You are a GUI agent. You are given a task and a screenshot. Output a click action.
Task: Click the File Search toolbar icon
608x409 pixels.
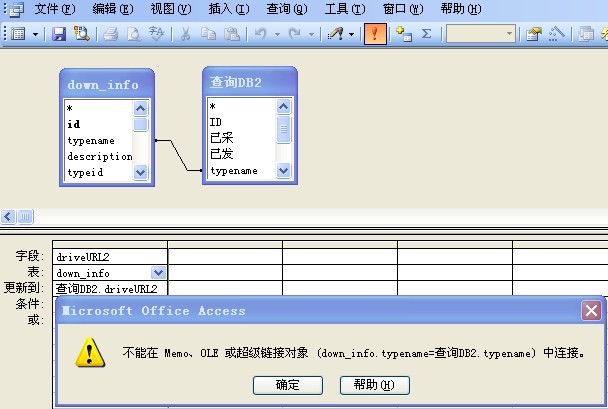pos(82,34)
